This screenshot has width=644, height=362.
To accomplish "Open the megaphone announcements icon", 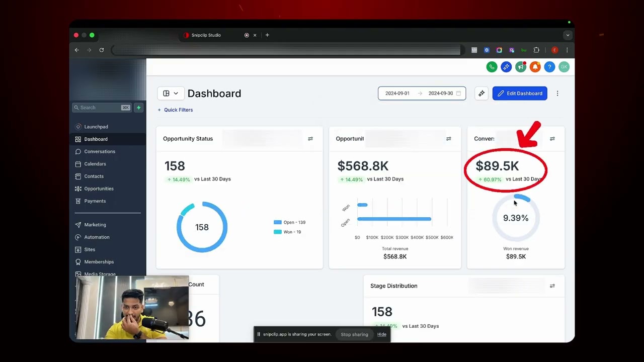I will coord(521,67).
